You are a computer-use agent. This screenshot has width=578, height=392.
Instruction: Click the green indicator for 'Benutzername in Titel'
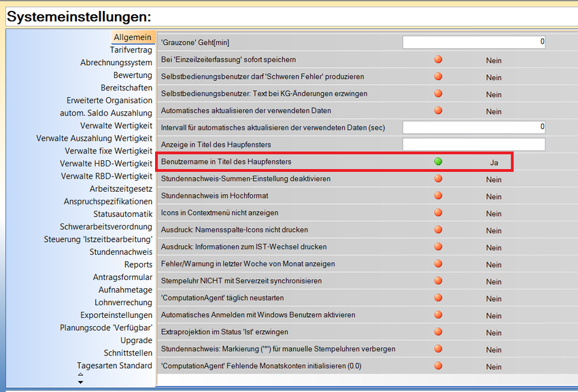point(438,162)
